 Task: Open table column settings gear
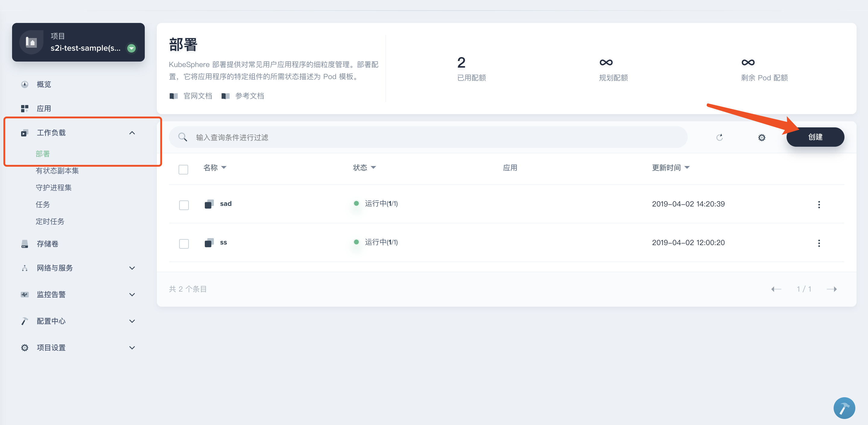click(762, 137)
